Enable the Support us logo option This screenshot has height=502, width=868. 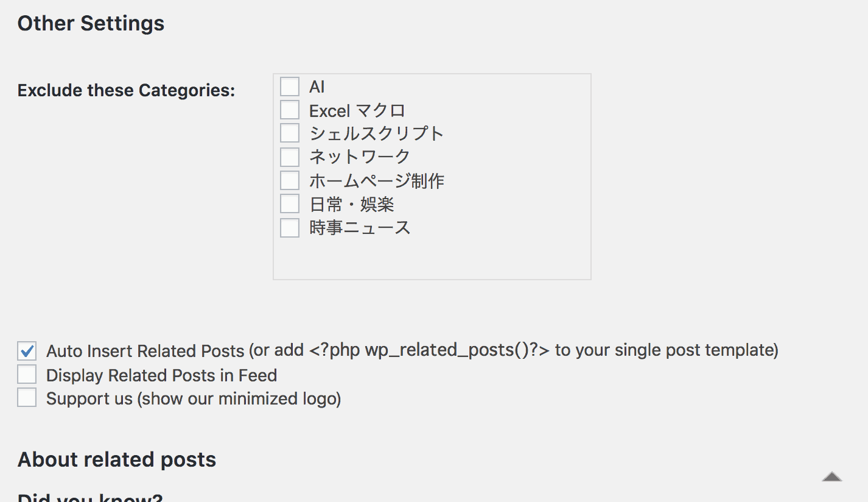[27, 398]
